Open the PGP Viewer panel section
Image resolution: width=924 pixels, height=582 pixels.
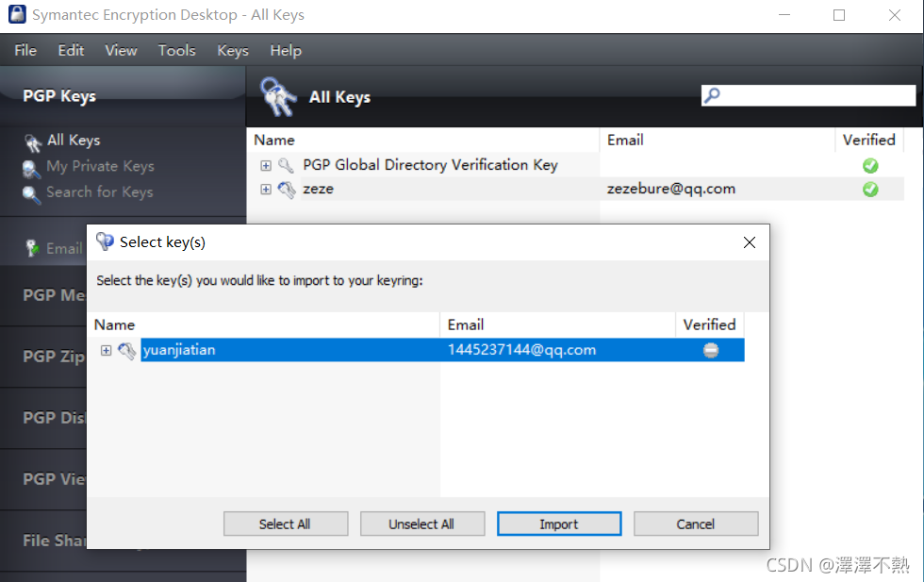(55, 479)
